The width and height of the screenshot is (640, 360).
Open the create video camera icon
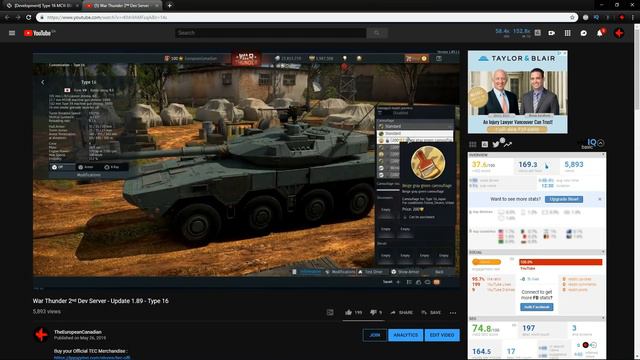coord(551,33)
